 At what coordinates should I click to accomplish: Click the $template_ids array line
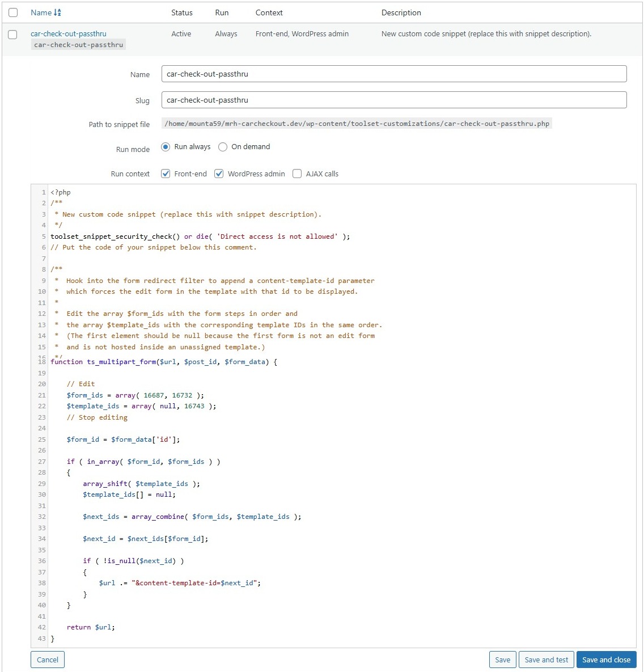coord(141,406)
